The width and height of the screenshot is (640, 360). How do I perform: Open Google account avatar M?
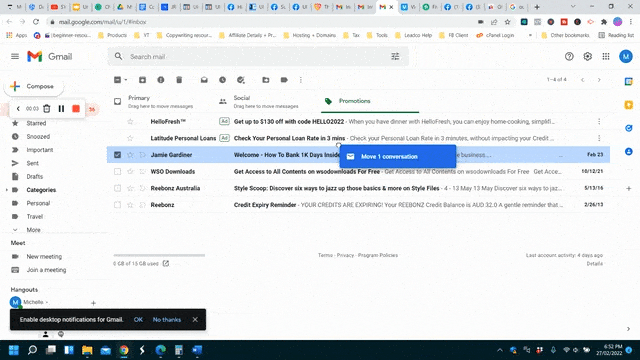click(626, 56)
